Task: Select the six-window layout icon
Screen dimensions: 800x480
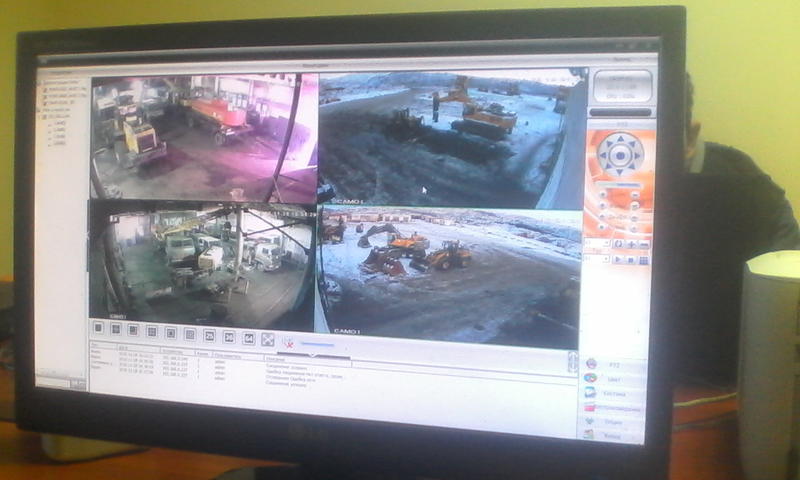Action: 133,330
